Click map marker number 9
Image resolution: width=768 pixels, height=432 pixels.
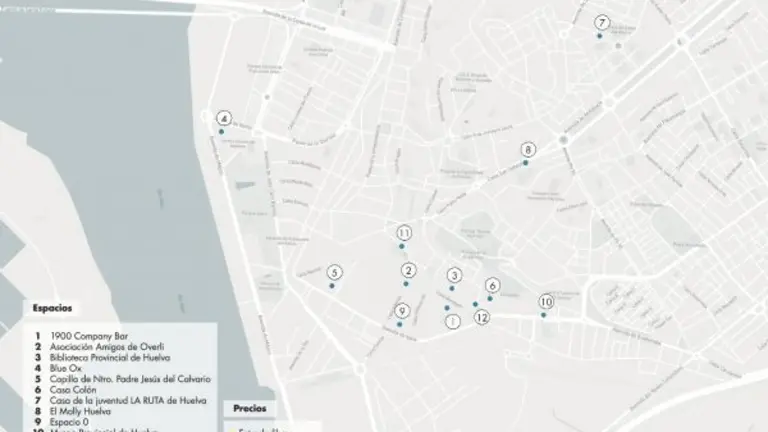pos(402,311)
